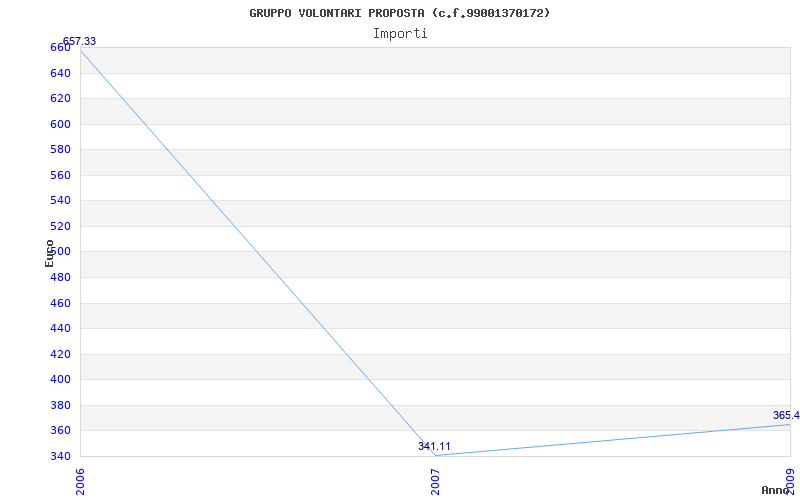800x500 pixels.
Task: Click the 540 y-axis tick label
Action: click(x=60, y=201)
